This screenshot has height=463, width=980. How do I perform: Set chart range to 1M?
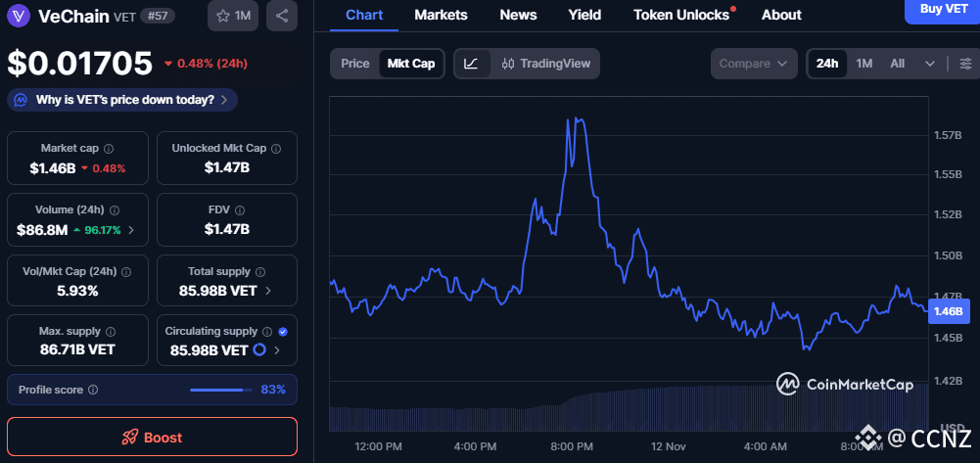pos(863,63)
